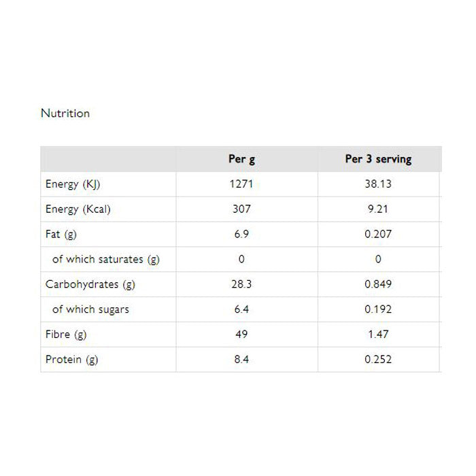This screenshot has width=476, height=476.
Task: Select the 1.47 fibre per serving value
Action: click(378, 335)
